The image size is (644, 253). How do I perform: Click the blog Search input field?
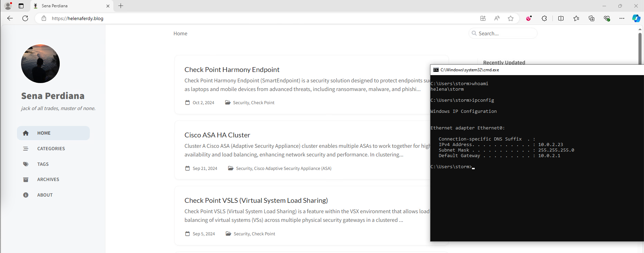point(504,34)
